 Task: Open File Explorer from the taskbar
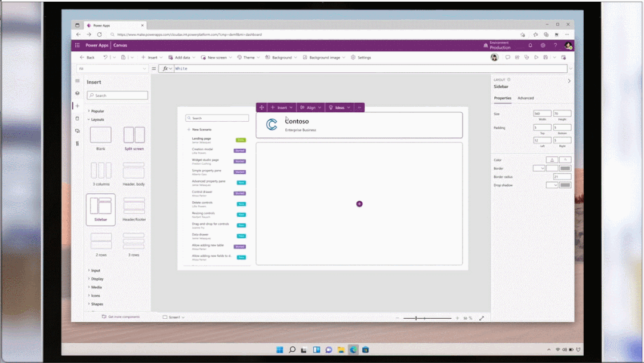coord(341,350)
